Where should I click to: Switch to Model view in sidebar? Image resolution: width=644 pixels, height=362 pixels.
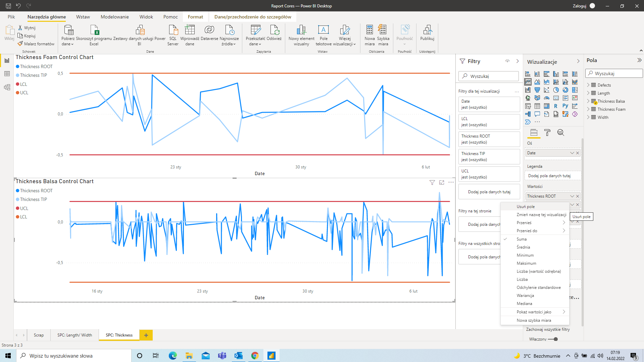7,87
